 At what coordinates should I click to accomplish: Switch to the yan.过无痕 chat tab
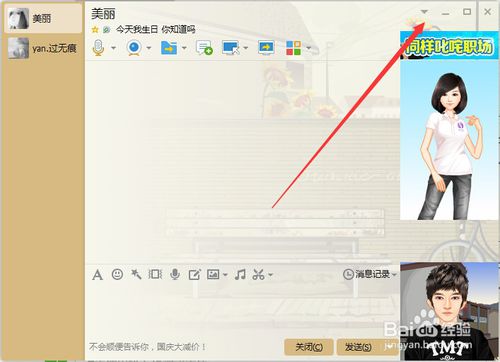pos(43,48)
